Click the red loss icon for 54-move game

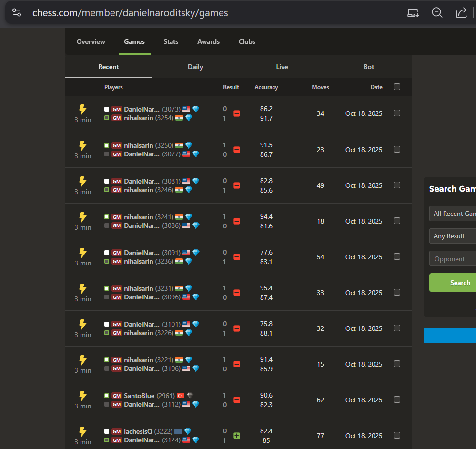237,257
